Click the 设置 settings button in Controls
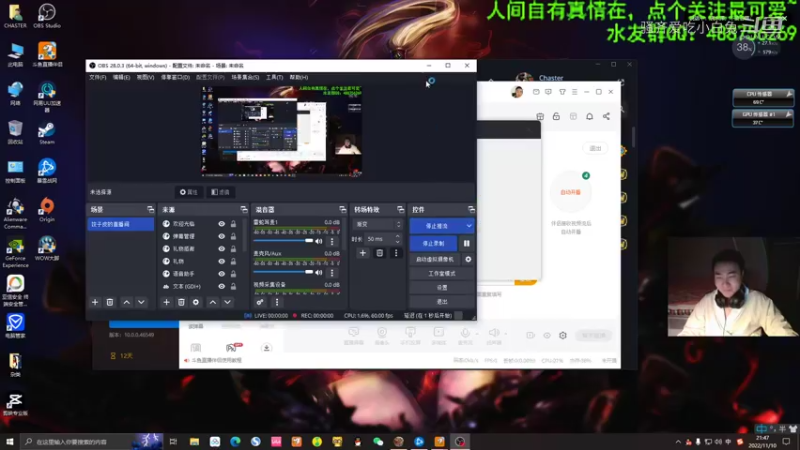The height and width of the screenshot is (450, 800). pos(442,288)
